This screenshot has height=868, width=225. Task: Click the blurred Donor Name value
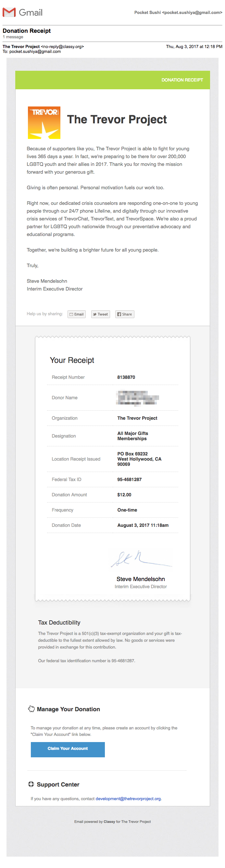pyautogui.click(x=137, y=398)
